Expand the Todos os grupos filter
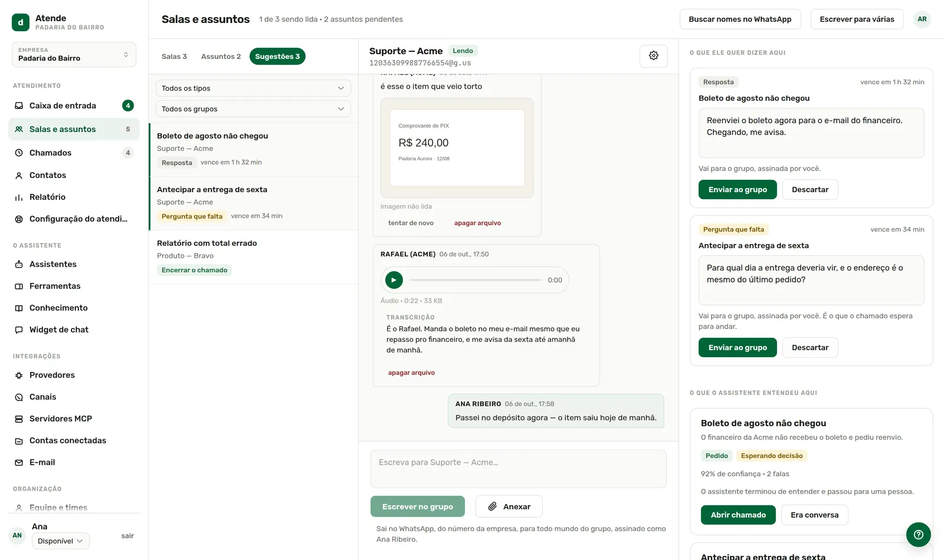Screen dimensions: 944x560 (253, 109)
